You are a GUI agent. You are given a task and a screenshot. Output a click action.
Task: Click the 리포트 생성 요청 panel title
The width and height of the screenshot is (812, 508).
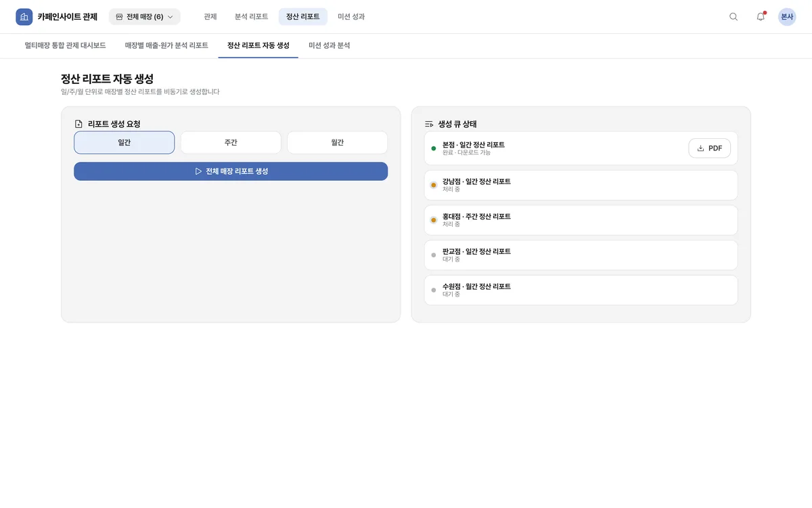[114, 124]
